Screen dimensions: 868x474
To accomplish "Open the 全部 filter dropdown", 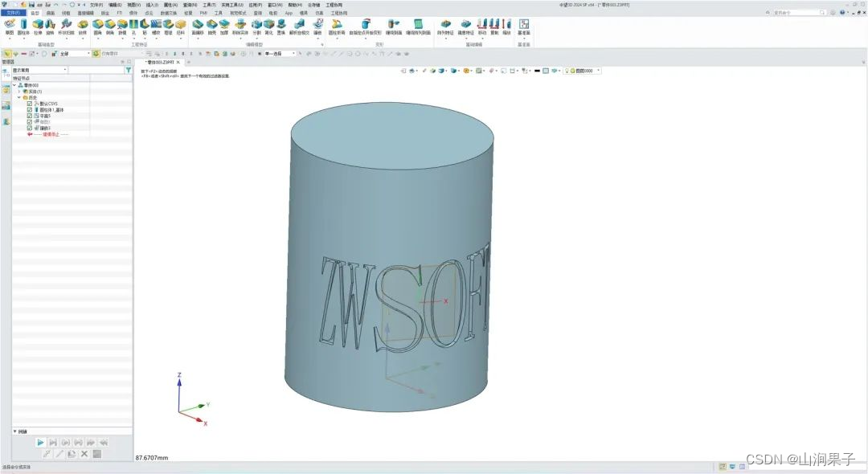I will [74, 54].
